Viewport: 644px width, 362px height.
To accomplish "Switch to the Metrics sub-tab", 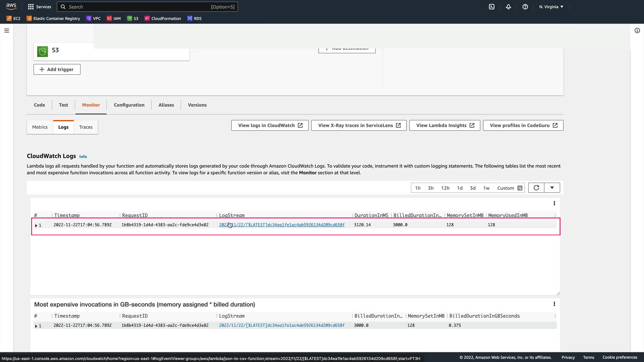I will pos(40,127).
